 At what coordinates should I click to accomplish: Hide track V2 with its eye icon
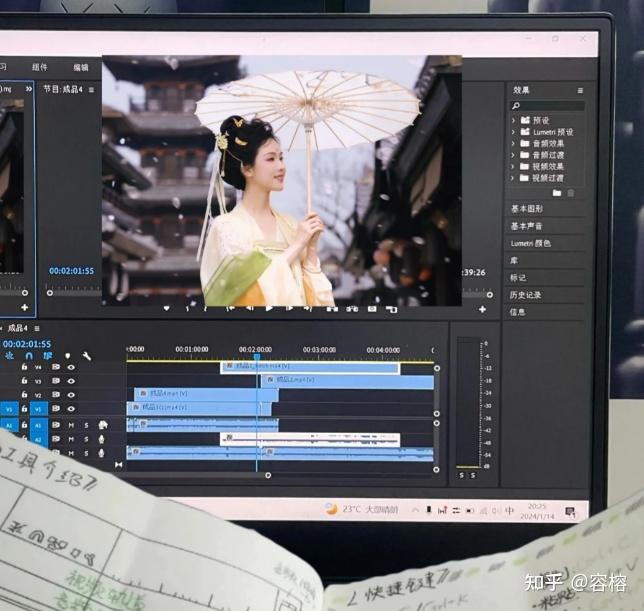click(x=71, y=395)
